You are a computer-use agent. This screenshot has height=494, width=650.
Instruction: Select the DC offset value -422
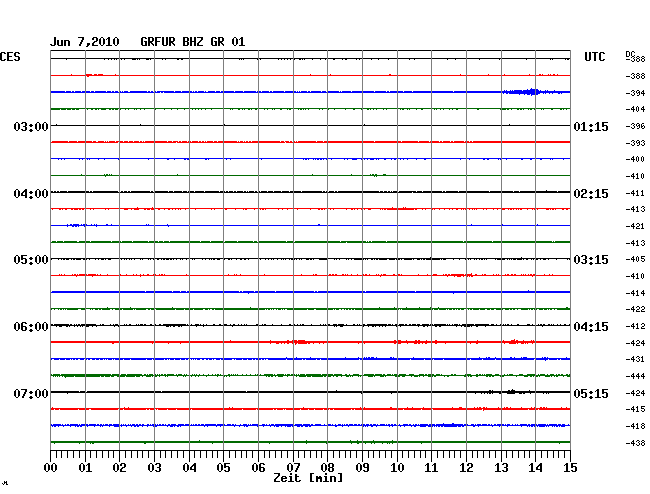pyautogui.click(x=635, y=309)
